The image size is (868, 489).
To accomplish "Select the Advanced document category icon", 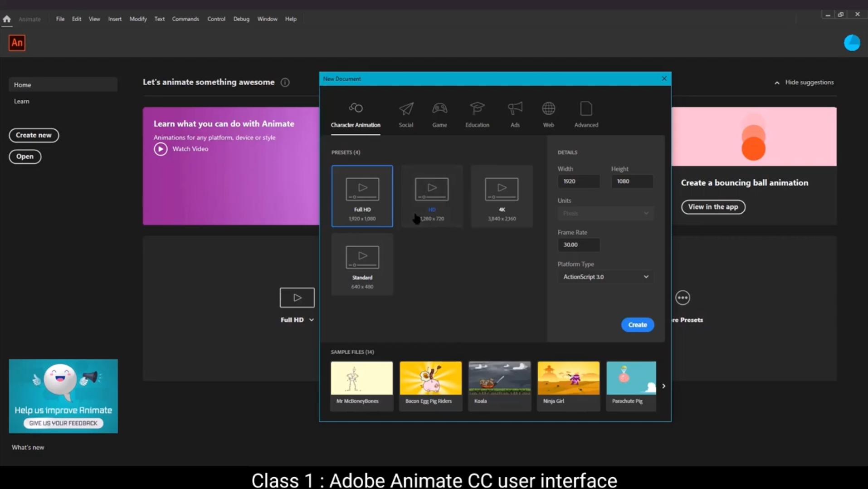I will coord(586,108).
